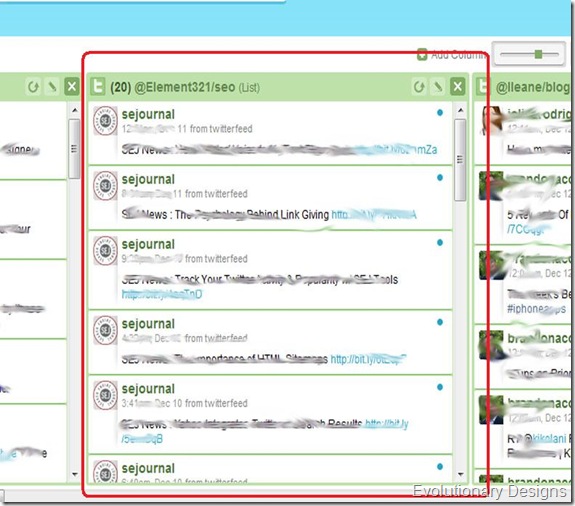Refresh the @Element321/seo list column
This screenshot has height=506, width=575.
[419, 87]
